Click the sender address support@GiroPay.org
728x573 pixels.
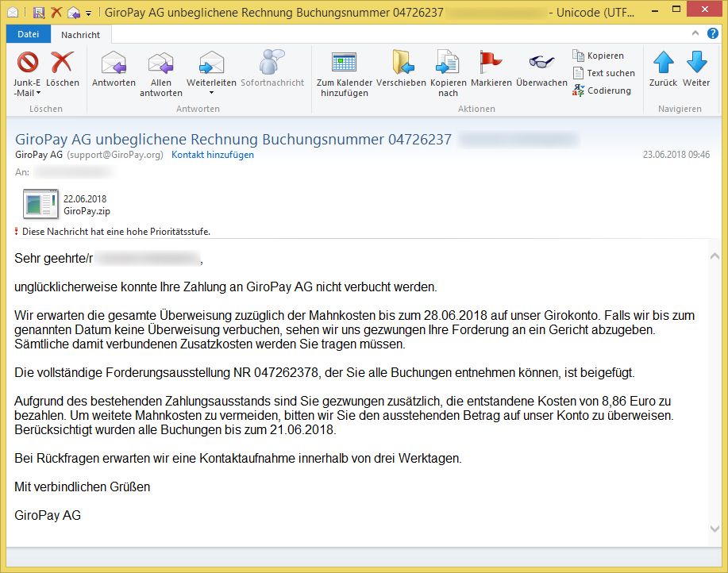point(115,155)
